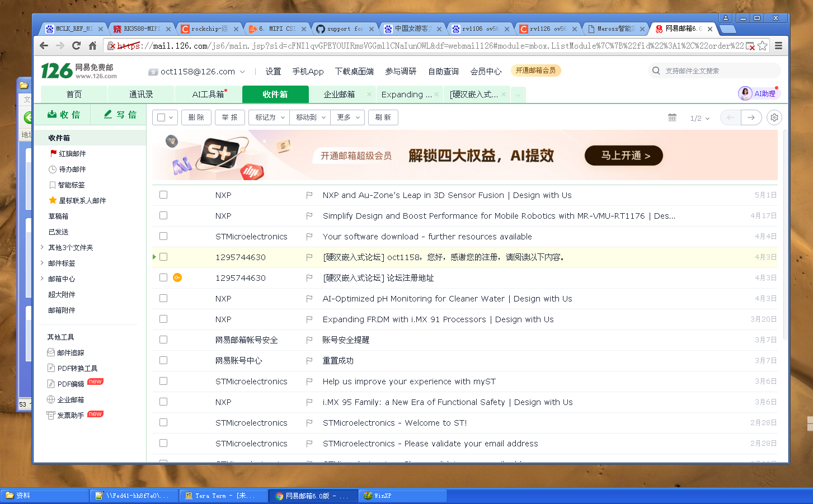Click 刷新 refresh button
Screen dimensions: 813x504
point(383,117)
